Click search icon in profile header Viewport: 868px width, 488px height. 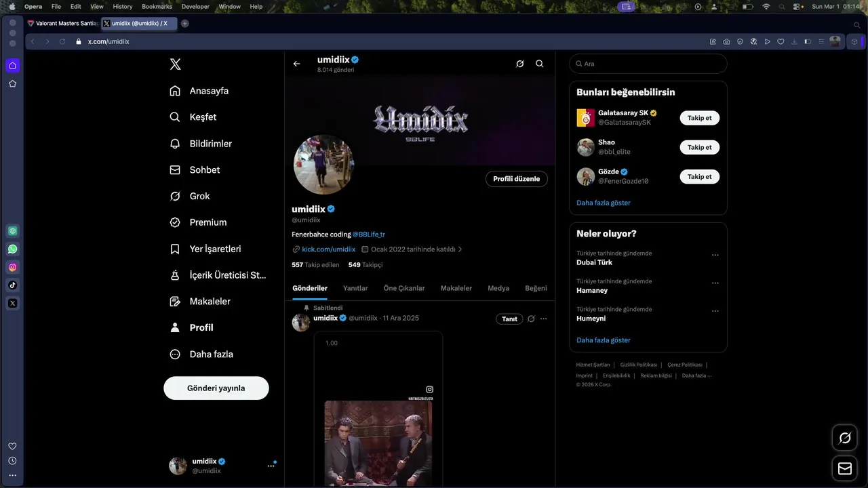(540, 64)
